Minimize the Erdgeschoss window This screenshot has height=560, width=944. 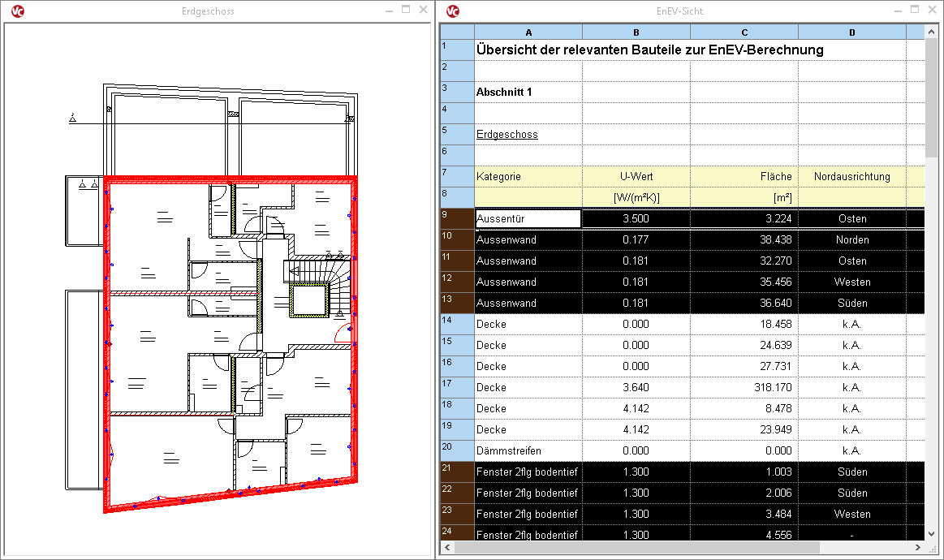(389, 11)
